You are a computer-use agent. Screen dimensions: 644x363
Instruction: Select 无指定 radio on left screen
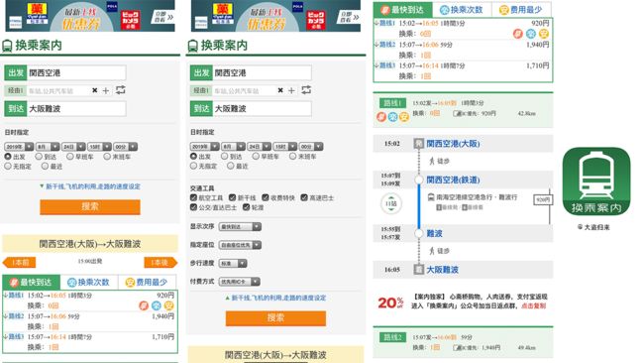click(x=8, y=166)
